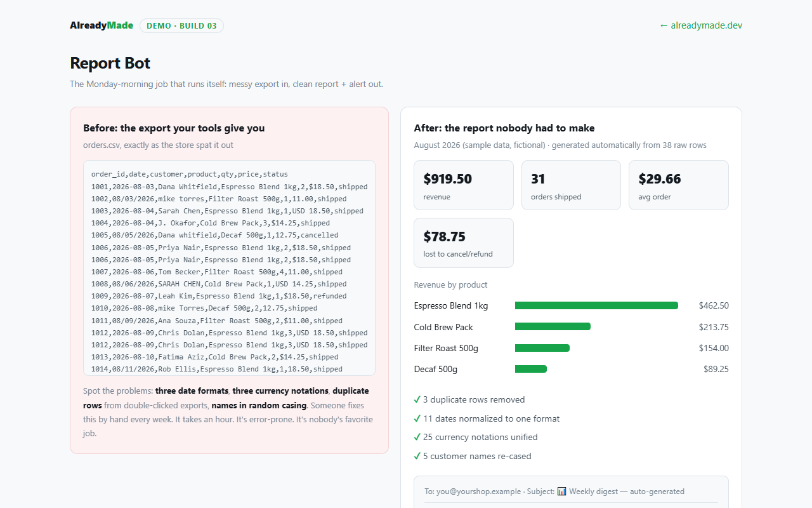The image size is (812, 508).
Task: Click the cancelled order 1005 row
Action: tap(215, 235)
